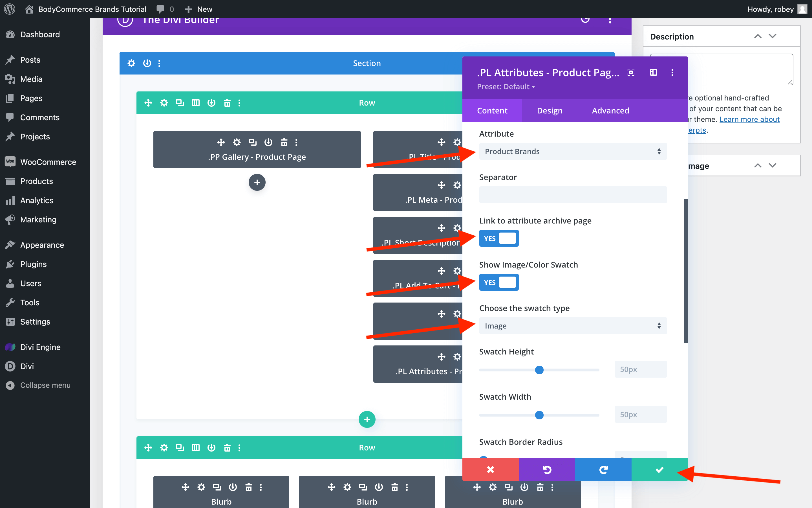Open Section more options menu

pos(159,63)
